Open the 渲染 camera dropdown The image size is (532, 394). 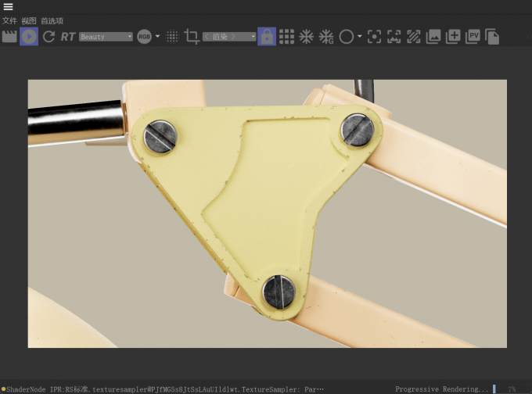[229, 37]
